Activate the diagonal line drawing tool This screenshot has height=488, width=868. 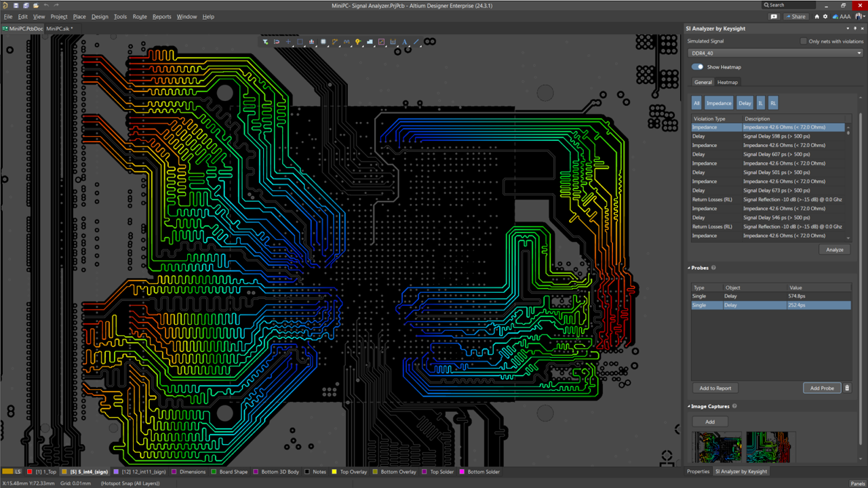(416, 41)
